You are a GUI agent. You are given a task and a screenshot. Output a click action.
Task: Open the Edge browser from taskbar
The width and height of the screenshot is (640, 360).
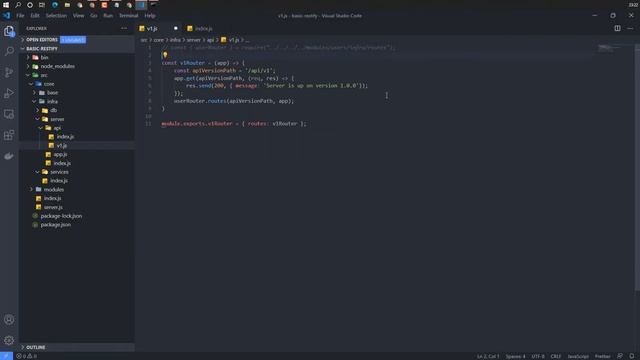(x=55, y=5)
